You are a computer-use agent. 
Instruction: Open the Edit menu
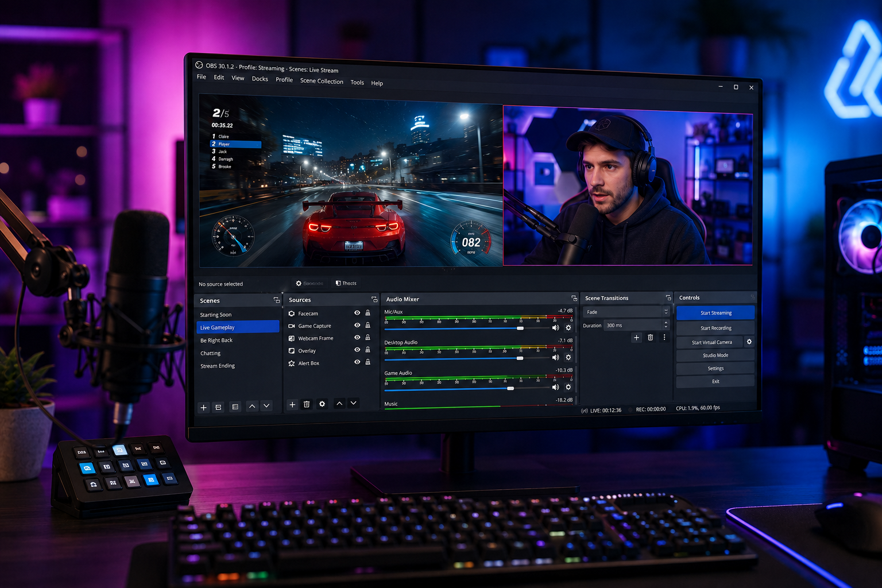click(219, 78)
